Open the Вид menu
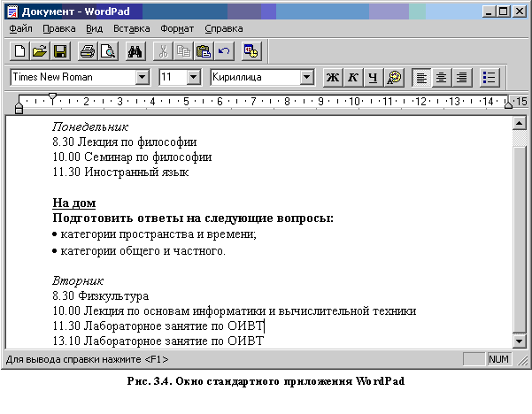The height and width of the screenshot is (414, 532). click(95, 29)
